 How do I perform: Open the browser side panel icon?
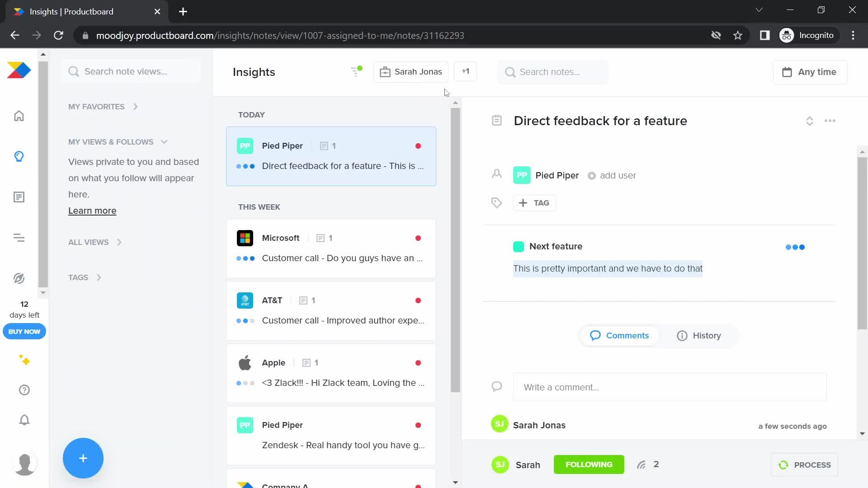[764, 35]
